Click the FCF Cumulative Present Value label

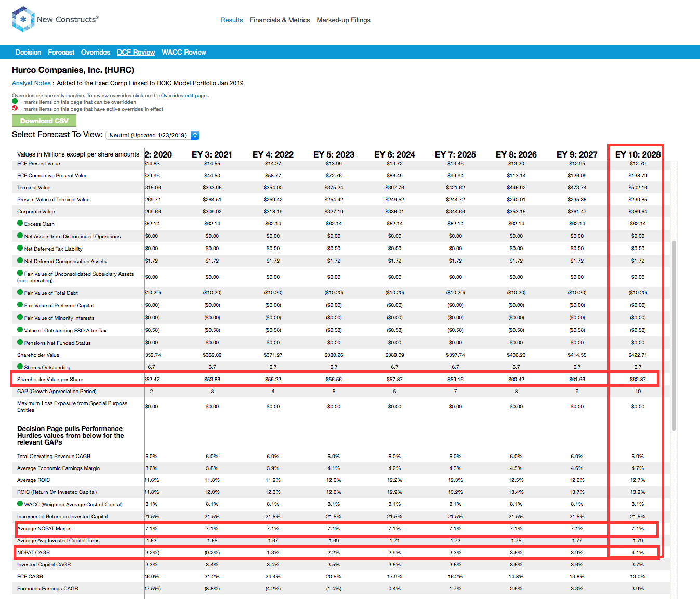click(x=52, y=175)
